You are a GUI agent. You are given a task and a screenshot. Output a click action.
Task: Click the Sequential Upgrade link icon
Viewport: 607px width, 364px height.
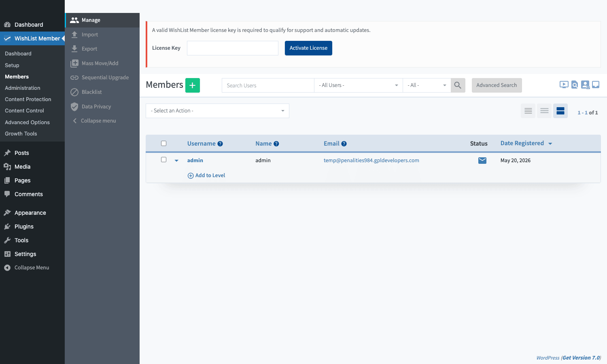pyautogui.click(x=74, y=78)
